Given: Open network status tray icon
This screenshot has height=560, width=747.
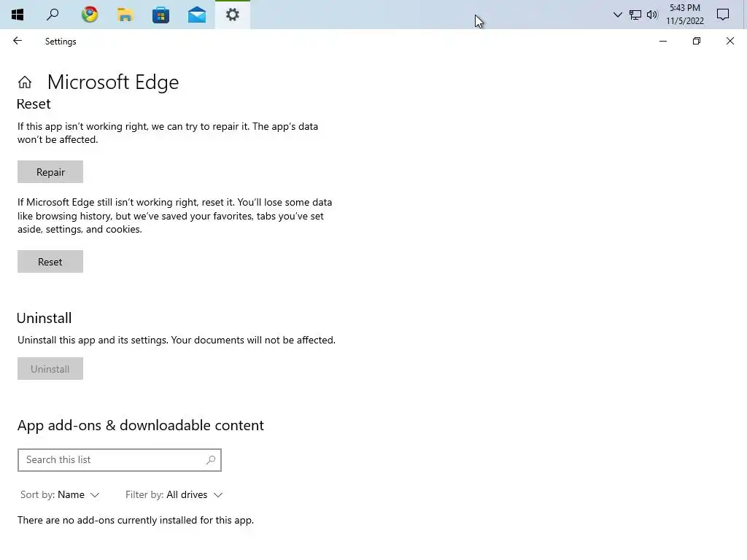Looking at the screenshot, I should (635, 15).
